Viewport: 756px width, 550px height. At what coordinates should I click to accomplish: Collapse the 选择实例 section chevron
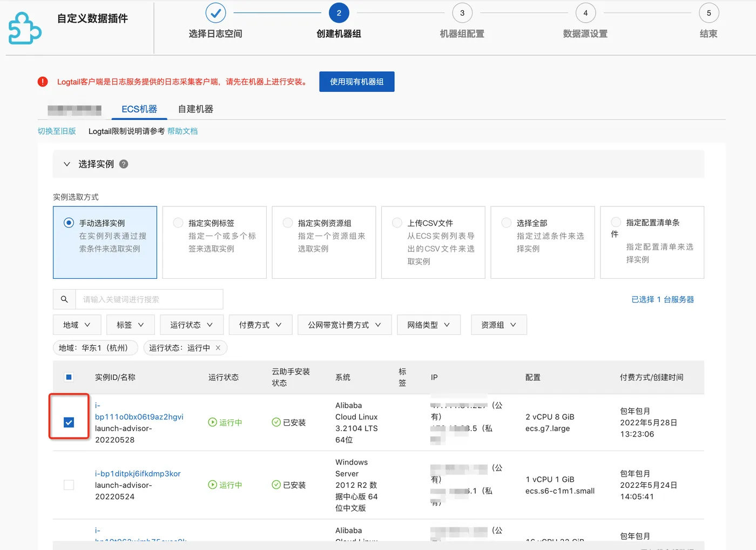(x=67, y=164)
